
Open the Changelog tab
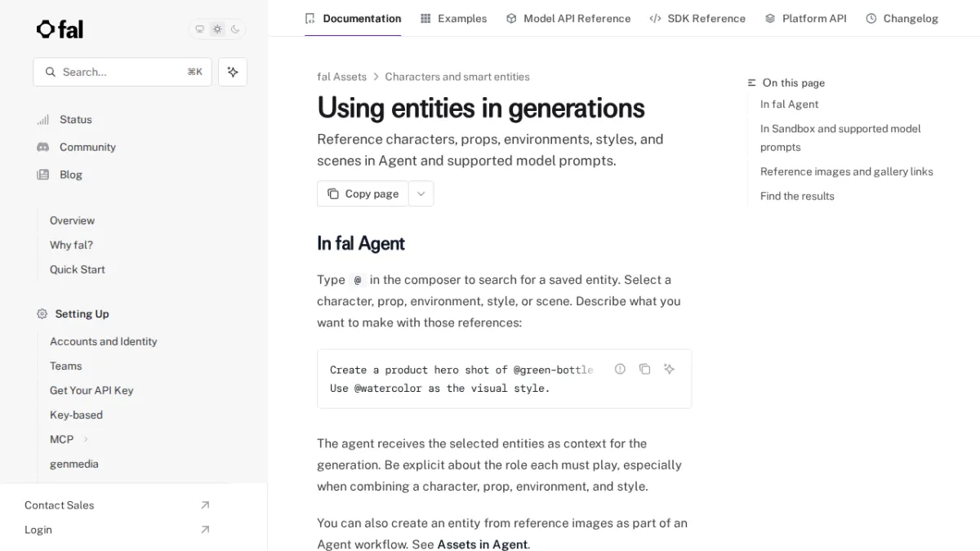click(902, 18)
